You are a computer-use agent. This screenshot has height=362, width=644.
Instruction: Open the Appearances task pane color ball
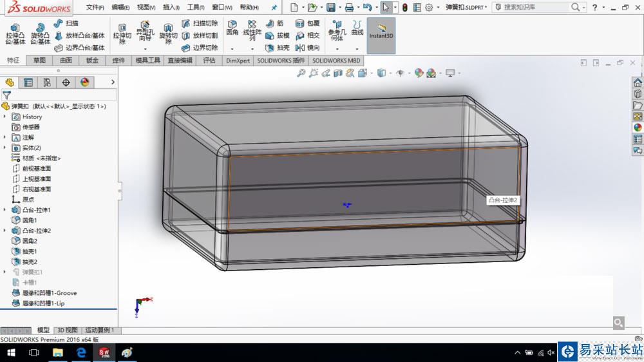tap(638, 128)
